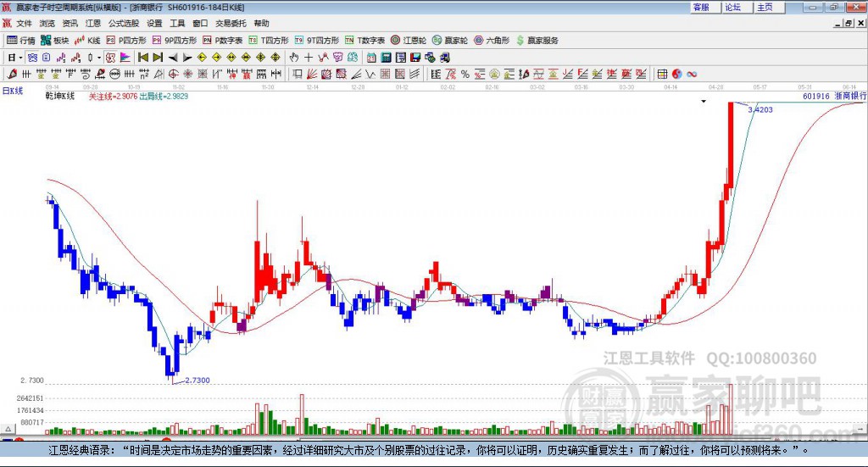This screenshot has height=467, width=868.
Task: Click the 601916 stock code
Action: tap(816, 97)
